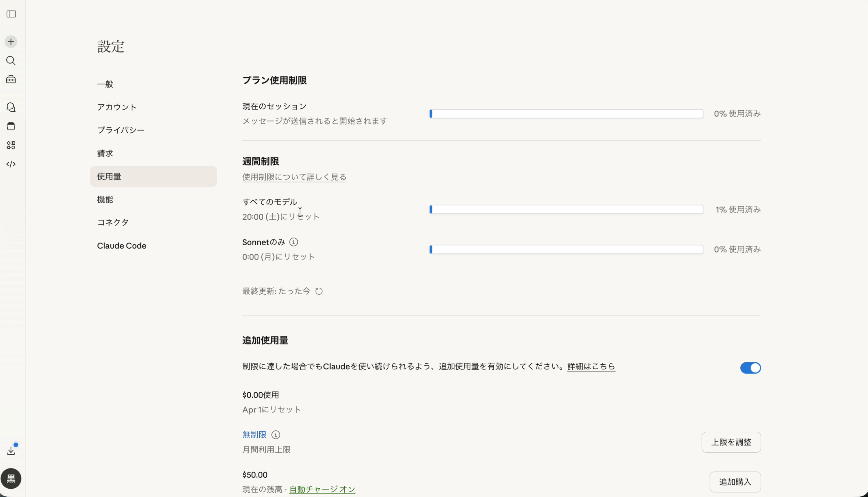868x497 pixels.
Task: Select the 一般 settings section
Action: (105, 84)
